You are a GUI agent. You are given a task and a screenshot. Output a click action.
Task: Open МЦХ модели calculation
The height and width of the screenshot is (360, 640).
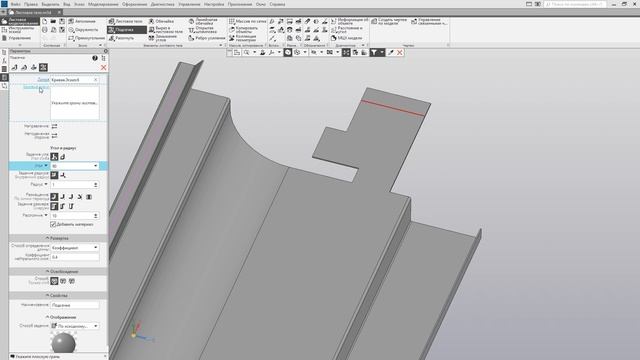pyautogui.click(x=346, y=38)
